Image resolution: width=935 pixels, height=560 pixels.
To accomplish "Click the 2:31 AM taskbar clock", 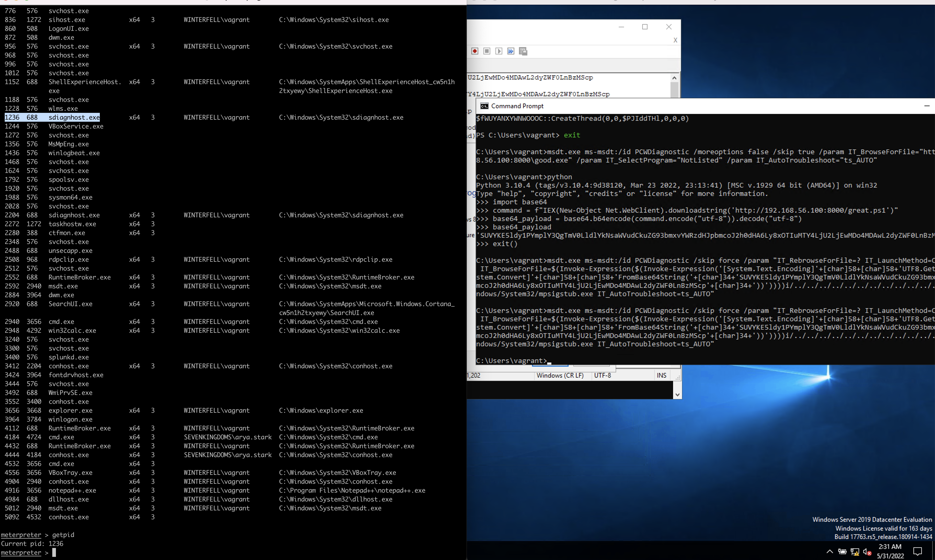I will pos(890,551).
